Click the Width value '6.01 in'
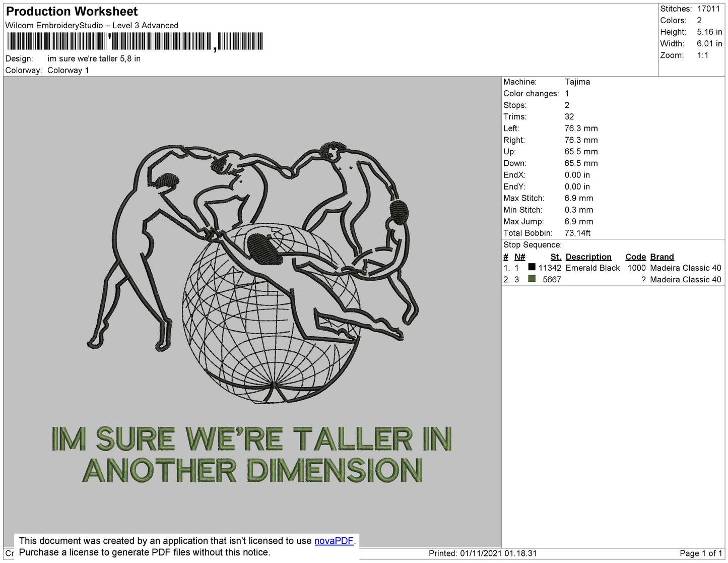This screenshot has height=563, width=728. click(709, 44)
